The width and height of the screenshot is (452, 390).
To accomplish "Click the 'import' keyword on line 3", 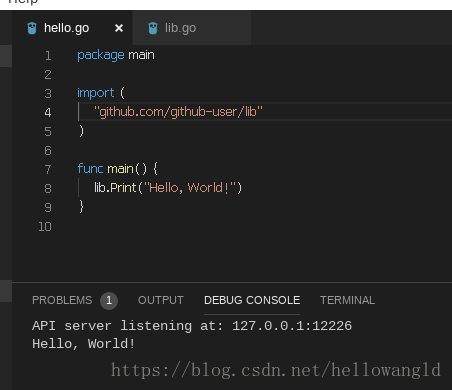I will [96, 93].
